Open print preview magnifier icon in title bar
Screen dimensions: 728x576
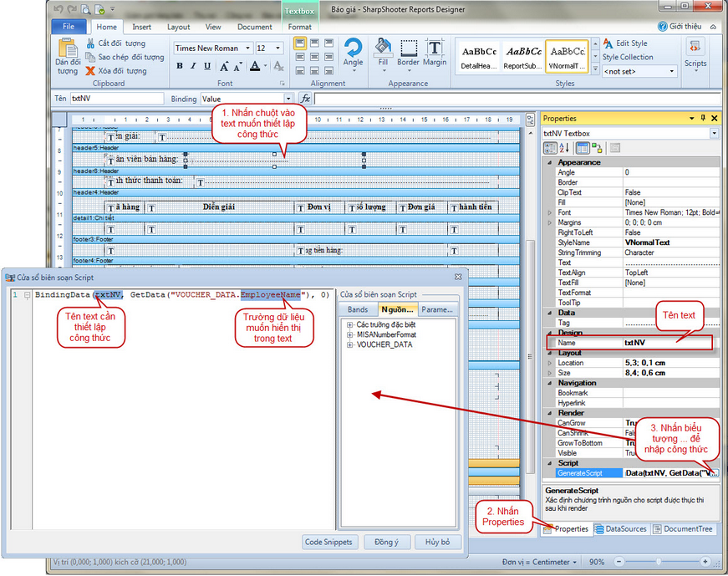pos(85,9)
